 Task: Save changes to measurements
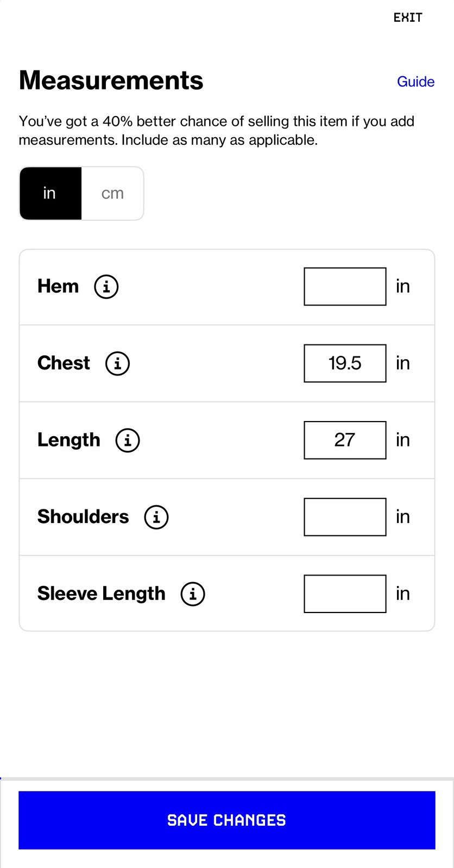point(227,820)
